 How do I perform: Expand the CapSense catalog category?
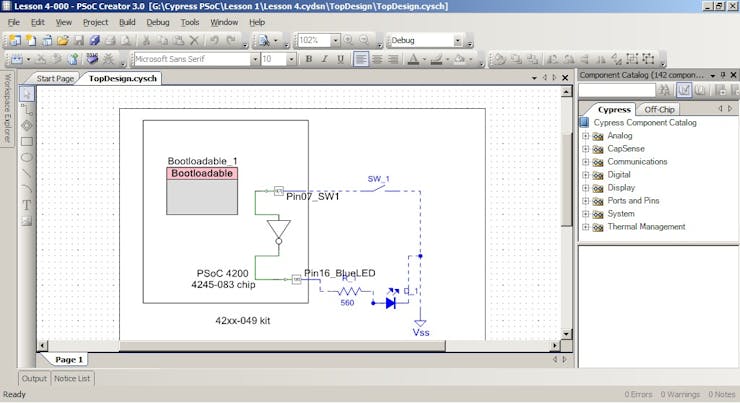pyautogui.click(x=586, y=149)
